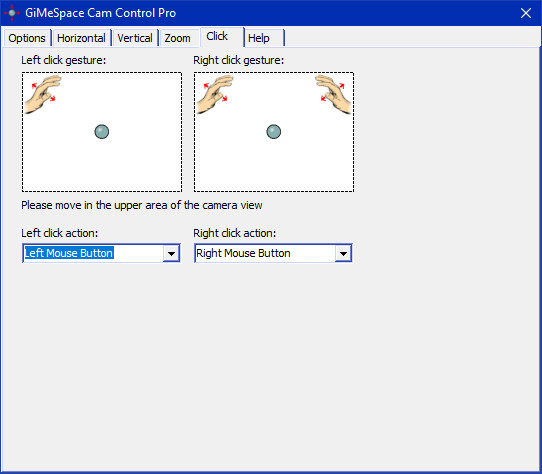The image size is (542, 474).
Task: Click the Right Mouse Button text field
Action: (265, 253)
